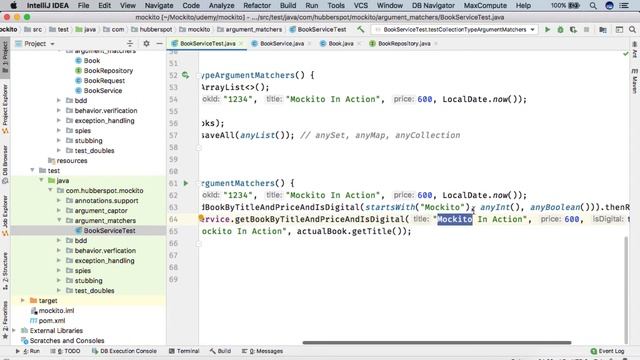Expand External Libraries node
640x360 pixels.
coord(14,331)
